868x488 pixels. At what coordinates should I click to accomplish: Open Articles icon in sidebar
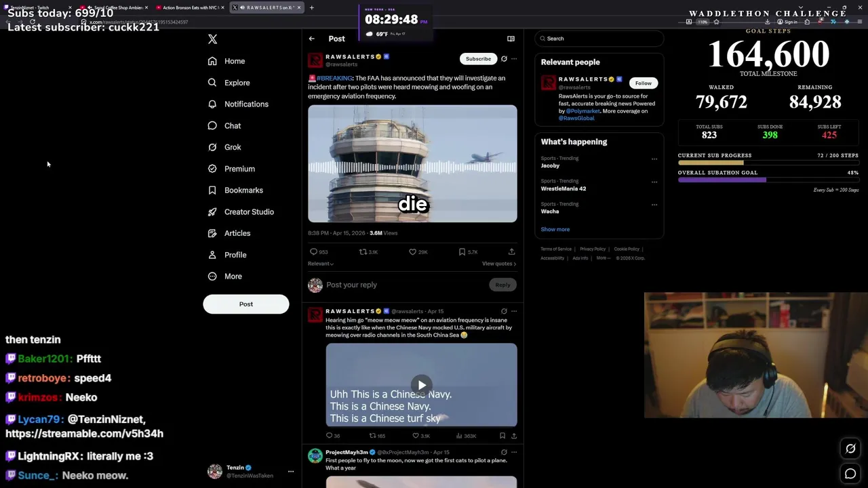(x=212, y=233)
